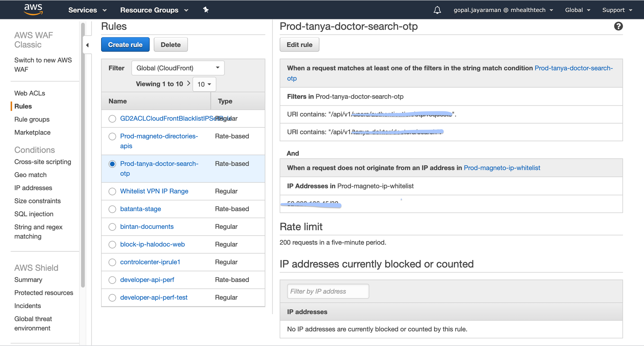Open Cross-site scripting conditions
The height and width of the screenshot is (346, 644).
pyautogui.click(x=43, y=162)
